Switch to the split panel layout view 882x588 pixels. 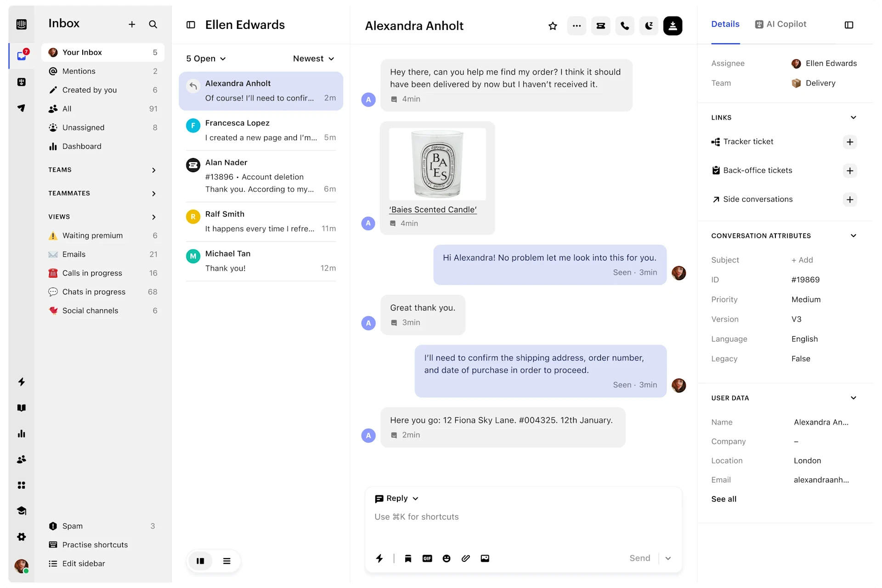(x=200, y=561)
